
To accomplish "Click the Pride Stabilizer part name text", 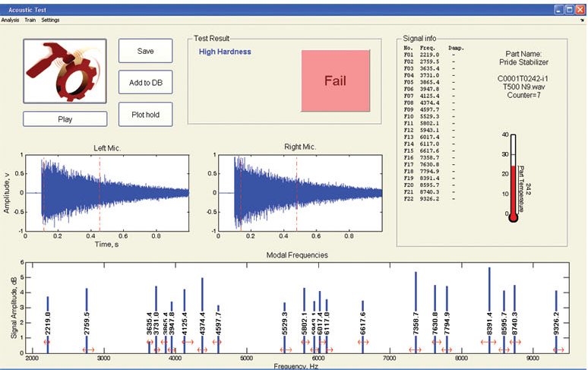I will pos(523,62).
